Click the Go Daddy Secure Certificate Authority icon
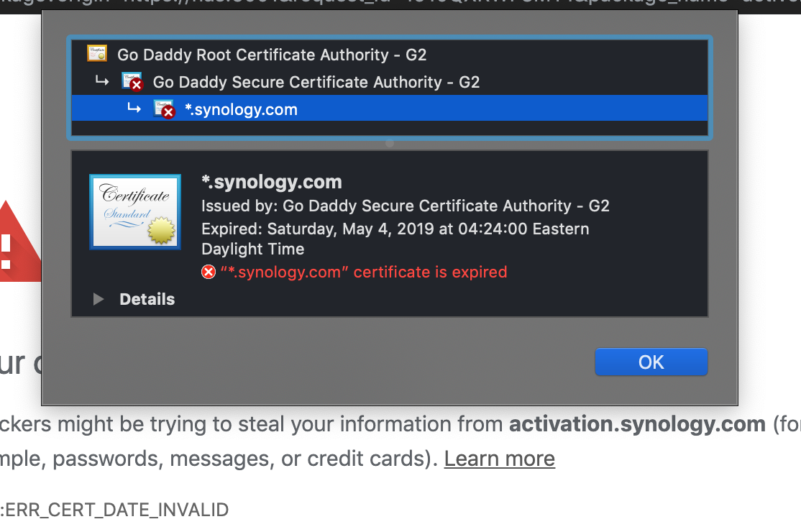 [130, 81]
